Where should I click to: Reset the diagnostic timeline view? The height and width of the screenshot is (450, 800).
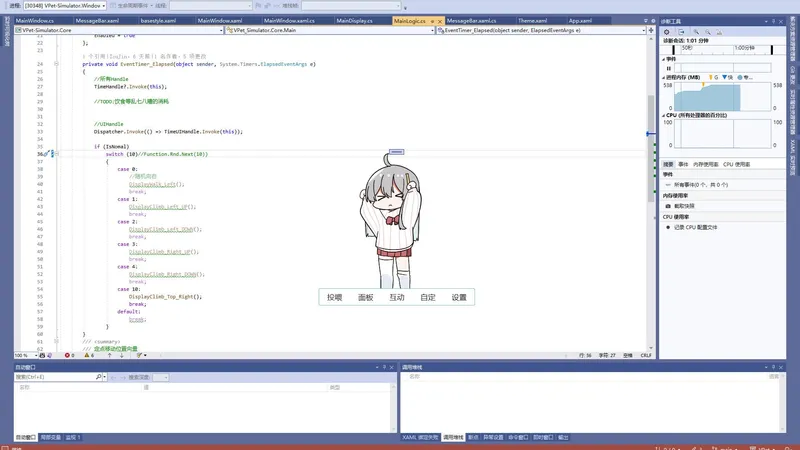tap(719, 32)
